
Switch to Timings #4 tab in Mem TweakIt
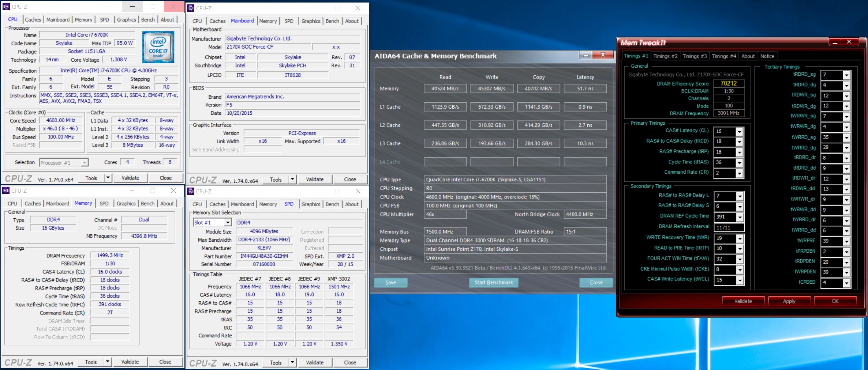pyautogui.click(x=724, y=56)
